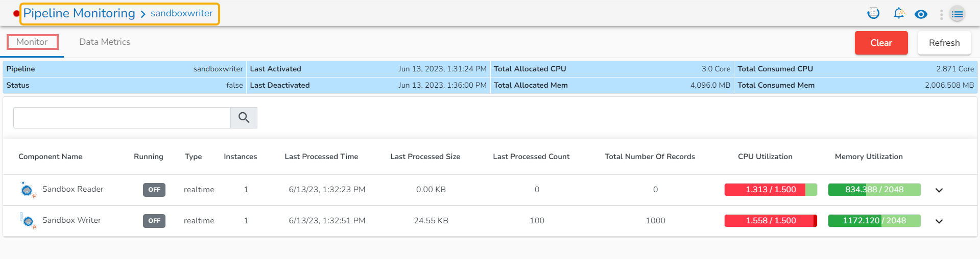Image resolution: width=980 pixels, height=259 pixels.
Task: Click Sandbox Writer CPU utilization bar
Action: [770, 221]
